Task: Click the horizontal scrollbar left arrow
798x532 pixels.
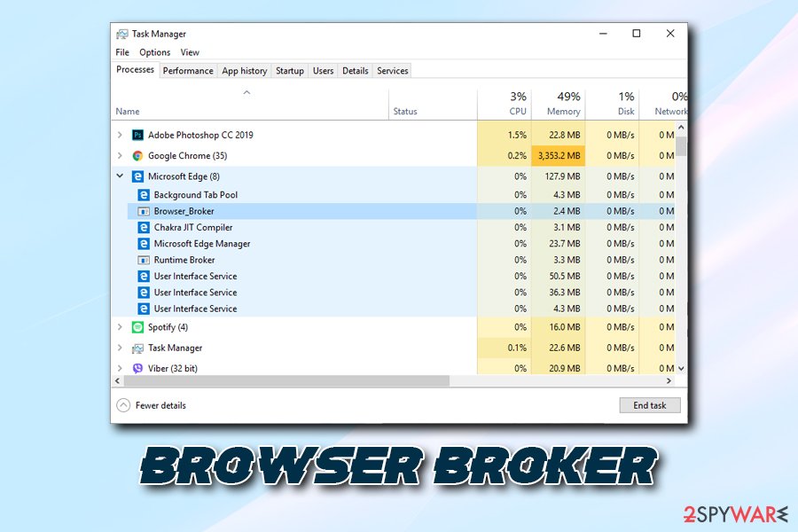Action: [x=118, y=380]
